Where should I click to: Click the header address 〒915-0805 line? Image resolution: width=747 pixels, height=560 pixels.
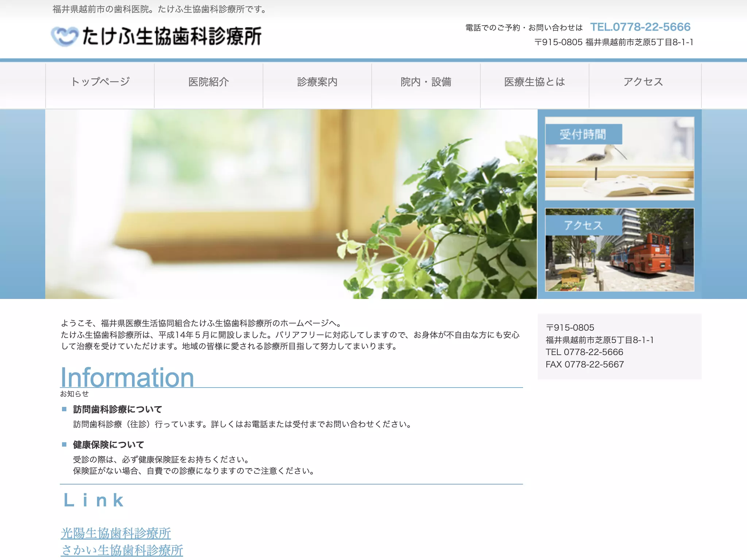(x=614, y=42)
